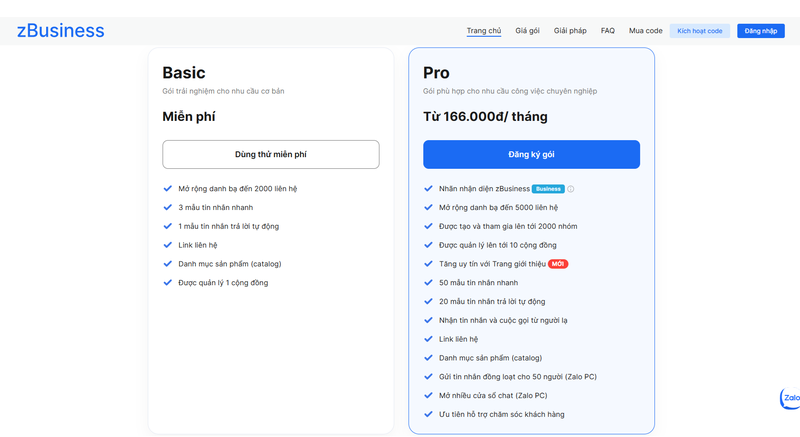Open the Zalo chat bubble icon

point(790,398)
